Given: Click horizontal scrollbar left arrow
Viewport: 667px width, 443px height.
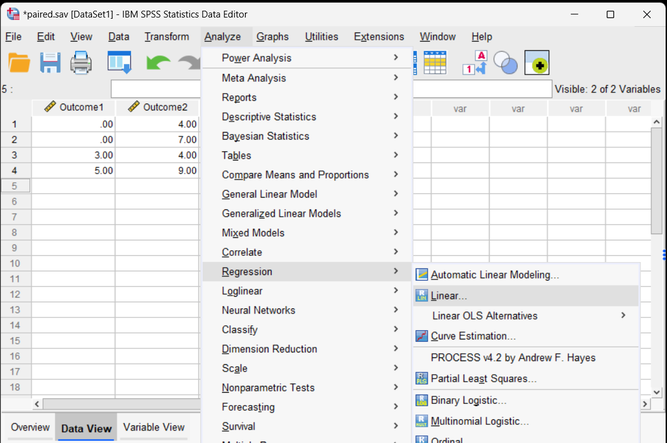Looking at the screenshot, I should pyautogui.click(x=37, y=403).
